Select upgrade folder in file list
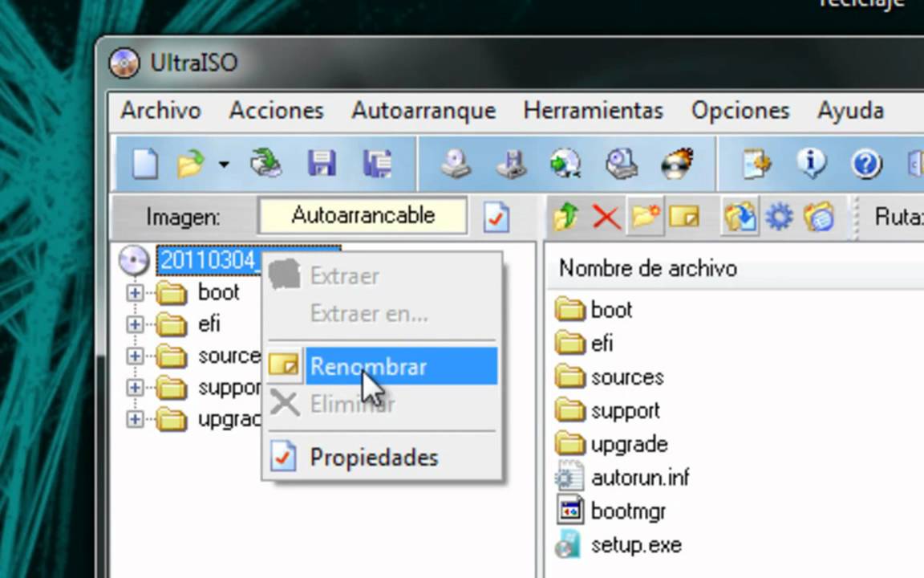This screenshot has height=578, width=924. pos(630,444)
